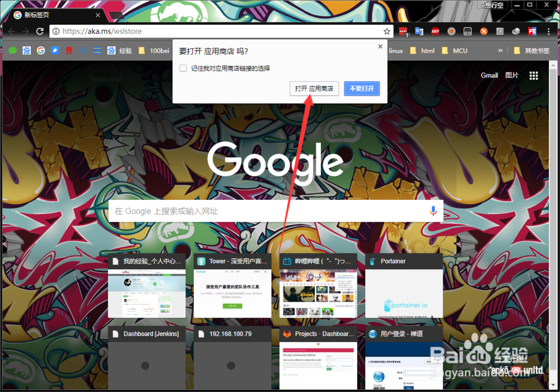
Task: Open the FE helper extension
Action: 532,31
